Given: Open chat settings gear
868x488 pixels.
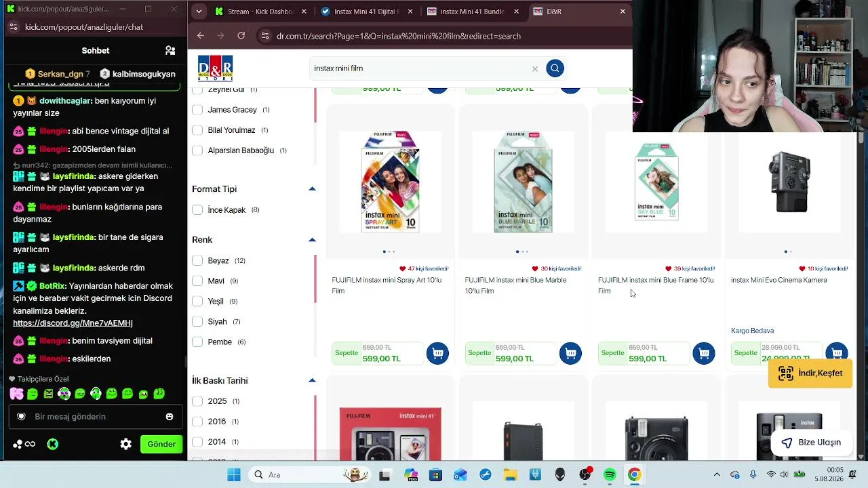Looking at the screenshot, I should point(125,444).
